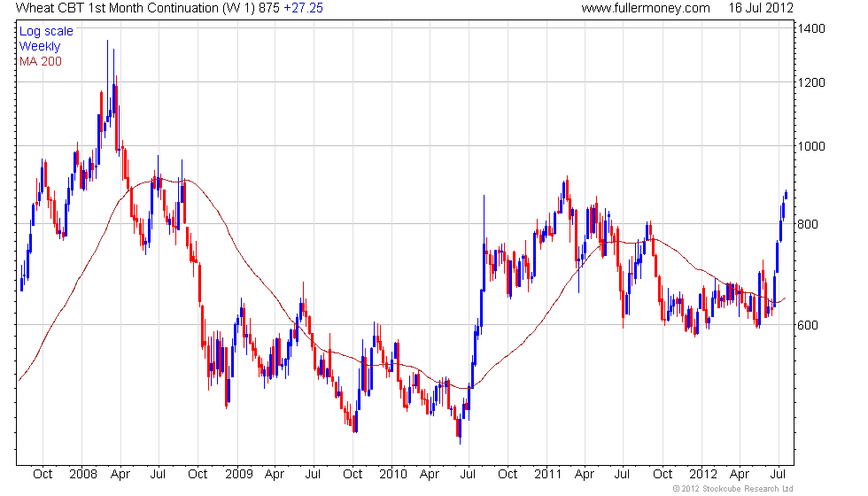Click the chart title 'Wheat CBT 1st Month Continuation'
The height and width of the screenshot is (496, 868).
click(x=117, y=8)
